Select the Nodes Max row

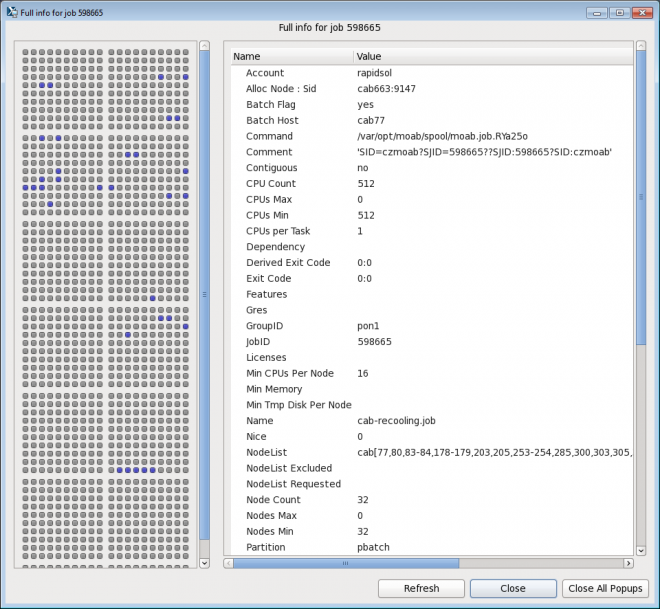432,516
